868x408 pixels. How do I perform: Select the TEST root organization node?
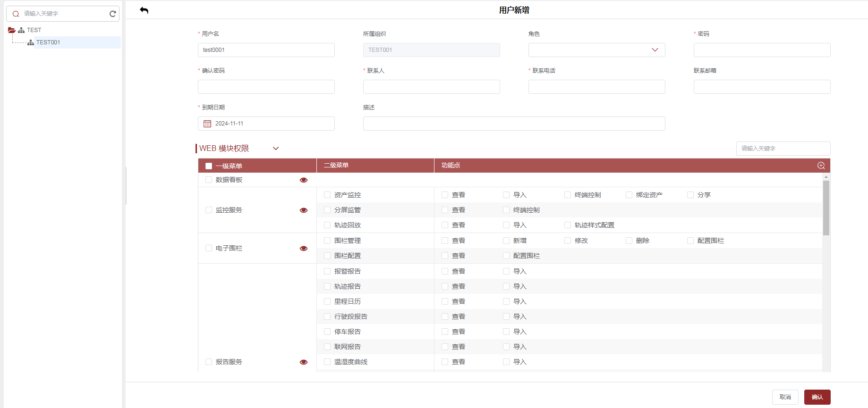[34, 30]
